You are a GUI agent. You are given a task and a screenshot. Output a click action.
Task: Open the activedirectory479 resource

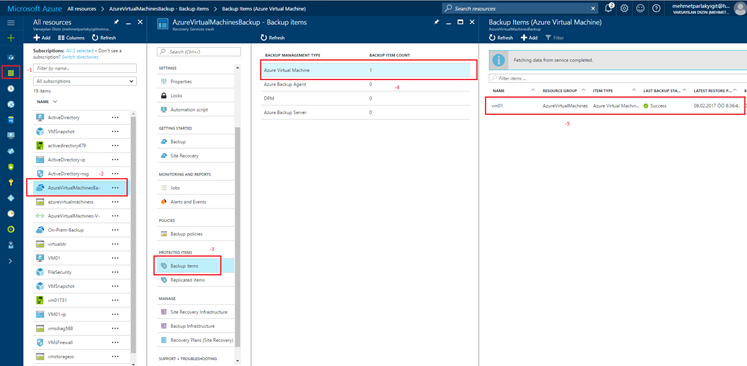click(x=67, y=145)
